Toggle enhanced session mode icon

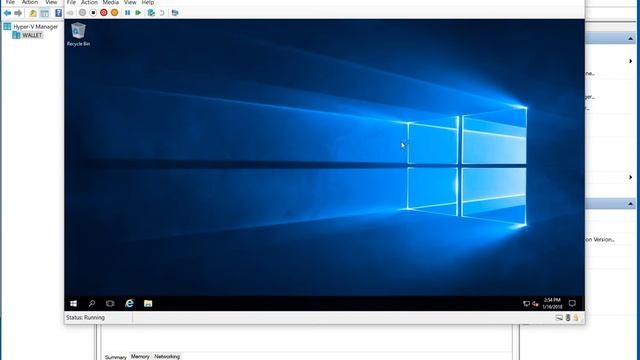[175, 13]
